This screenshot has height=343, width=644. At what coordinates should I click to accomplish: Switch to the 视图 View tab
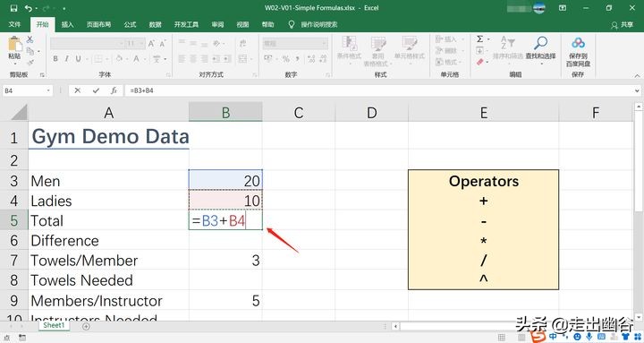242,25
